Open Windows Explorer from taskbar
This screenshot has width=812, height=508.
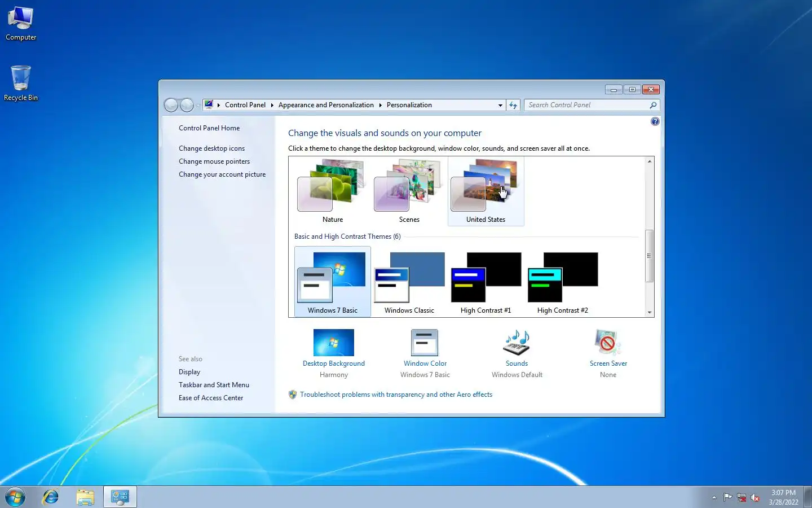[x=85, y=497]
